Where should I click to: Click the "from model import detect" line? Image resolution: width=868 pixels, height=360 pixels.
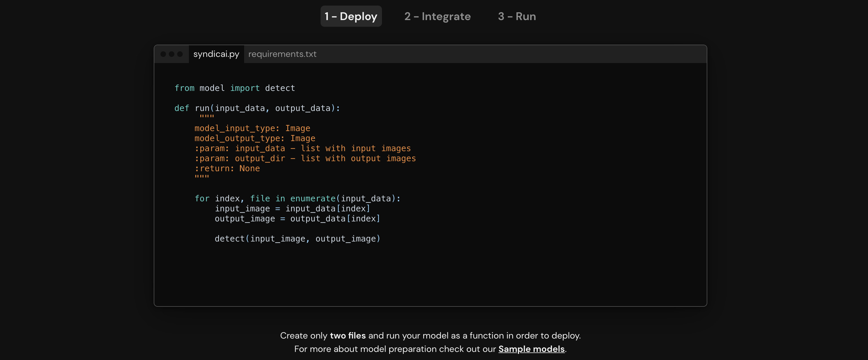(235, 88)
